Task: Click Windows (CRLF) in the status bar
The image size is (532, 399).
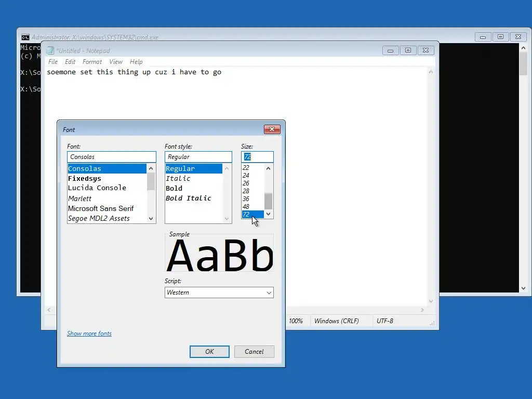Action: coord(336,321)
